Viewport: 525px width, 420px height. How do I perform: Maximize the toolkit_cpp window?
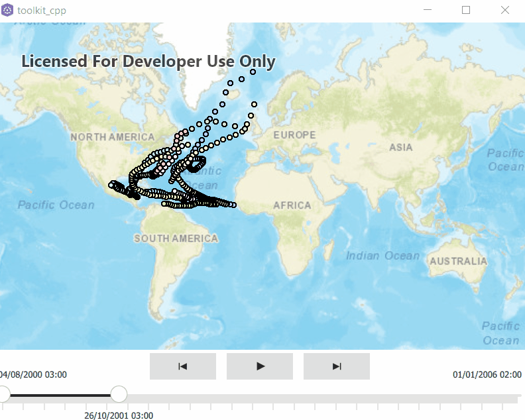tap(466, 11)
